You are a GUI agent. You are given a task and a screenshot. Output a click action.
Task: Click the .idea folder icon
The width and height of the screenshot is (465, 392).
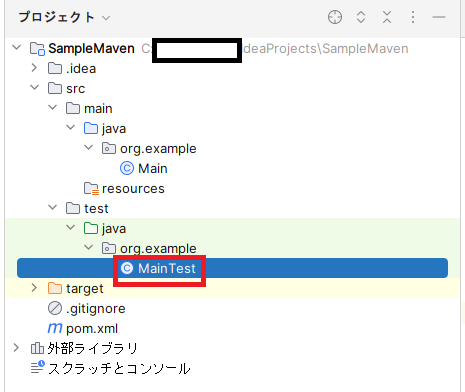[x=55, y=68]
